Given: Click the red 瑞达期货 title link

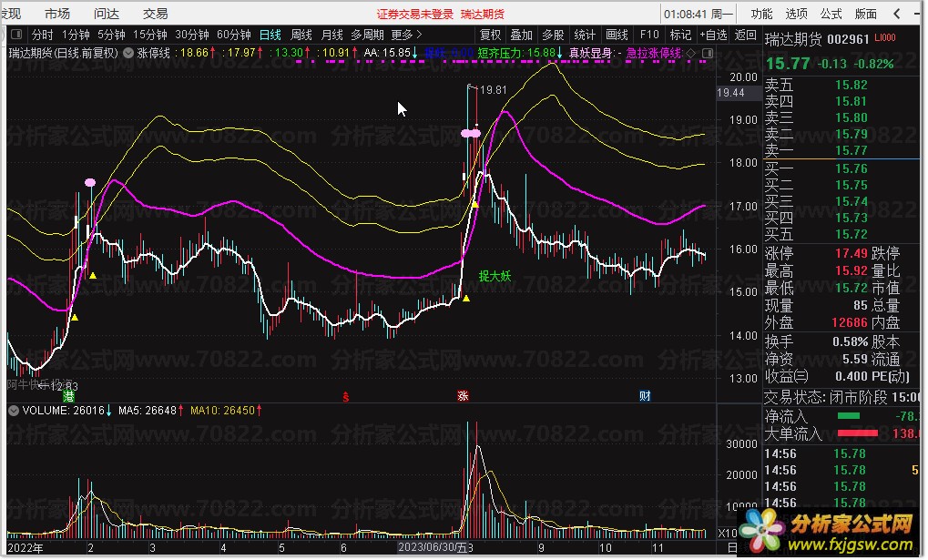Looking at the screenshot, I should [x=483, y=15].
